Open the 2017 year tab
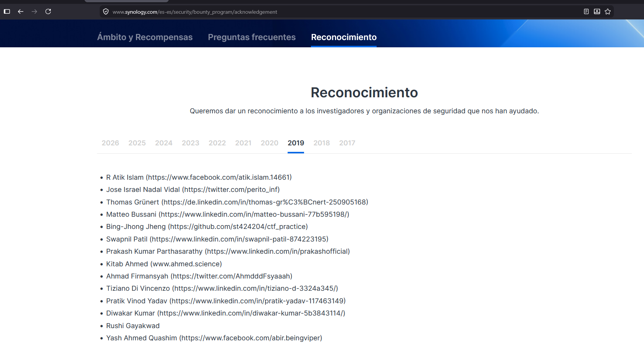The image size is (644, 343). coord(347,143)
